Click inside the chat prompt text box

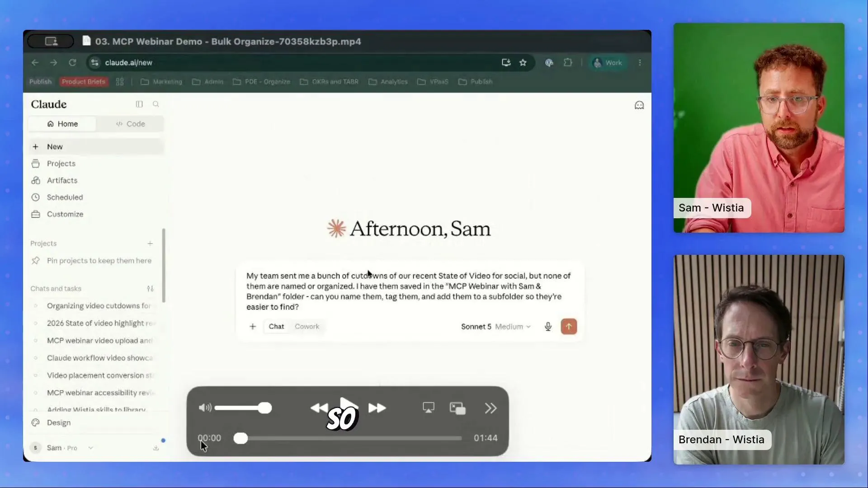(409, 291)
